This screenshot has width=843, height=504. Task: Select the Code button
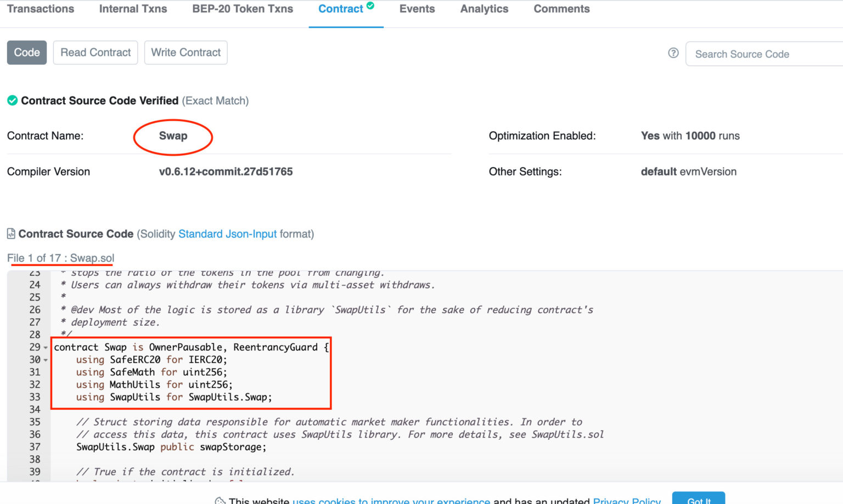[x=27, y=53]
